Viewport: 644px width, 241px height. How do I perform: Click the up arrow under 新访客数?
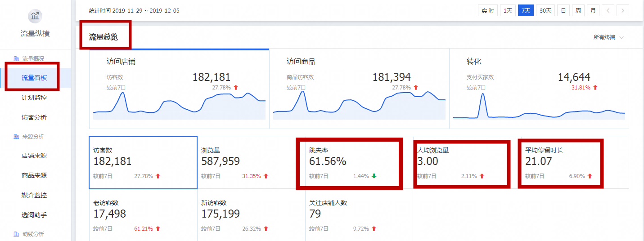tap(266, 229)
